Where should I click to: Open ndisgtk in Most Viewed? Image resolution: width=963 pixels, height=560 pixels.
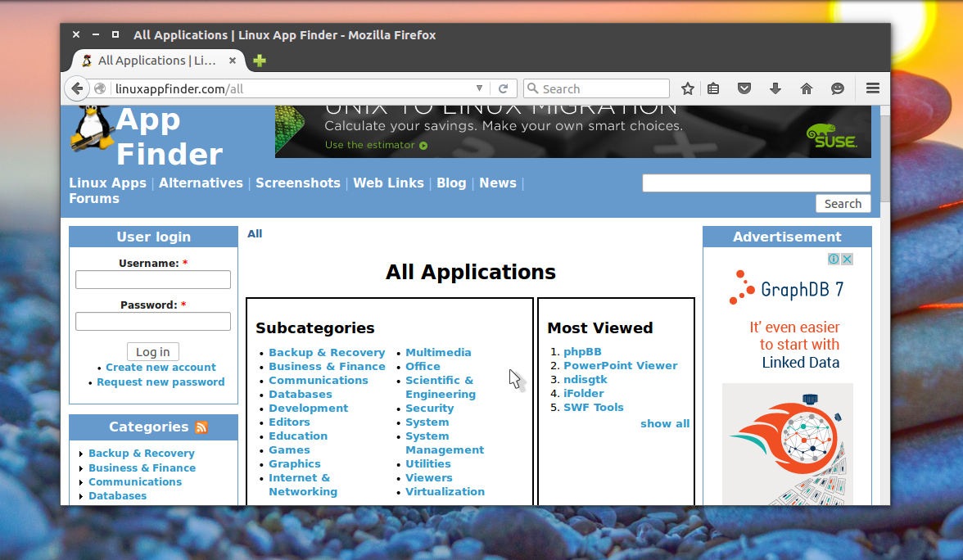pyautogui.click(x=585, y=380)
